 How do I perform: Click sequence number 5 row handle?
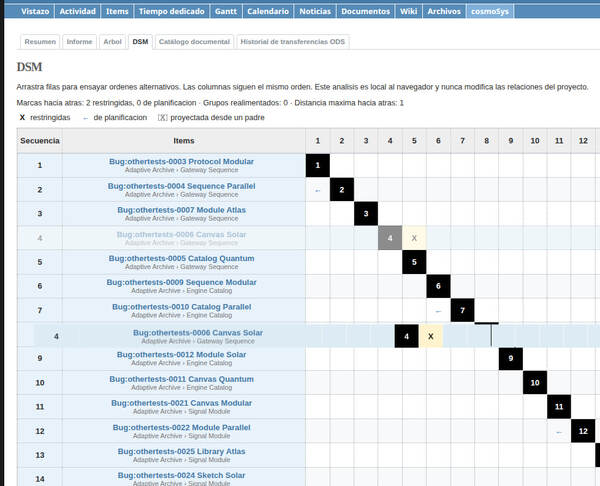40,262
